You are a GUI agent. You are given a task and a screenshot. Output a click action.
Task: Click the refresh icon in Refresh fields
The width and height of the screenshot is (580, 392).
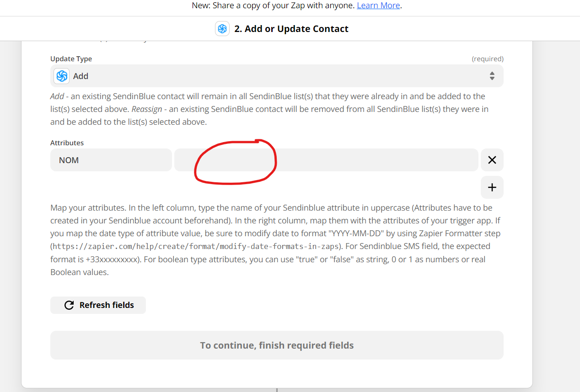tap(69, 305)
